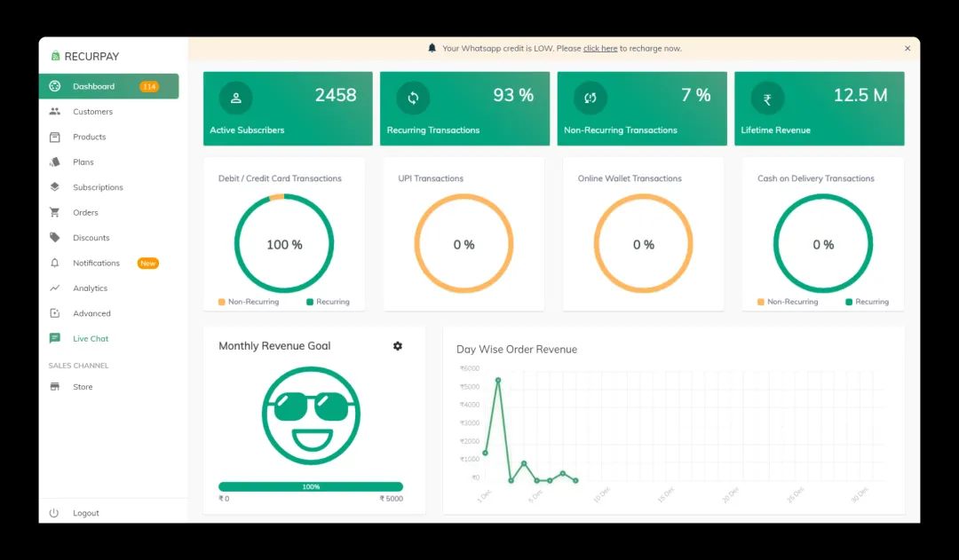Image resolution: width=959 pixels, height=560 pixels.
Task: Click the Customers people icon
Action: point(55,111)
